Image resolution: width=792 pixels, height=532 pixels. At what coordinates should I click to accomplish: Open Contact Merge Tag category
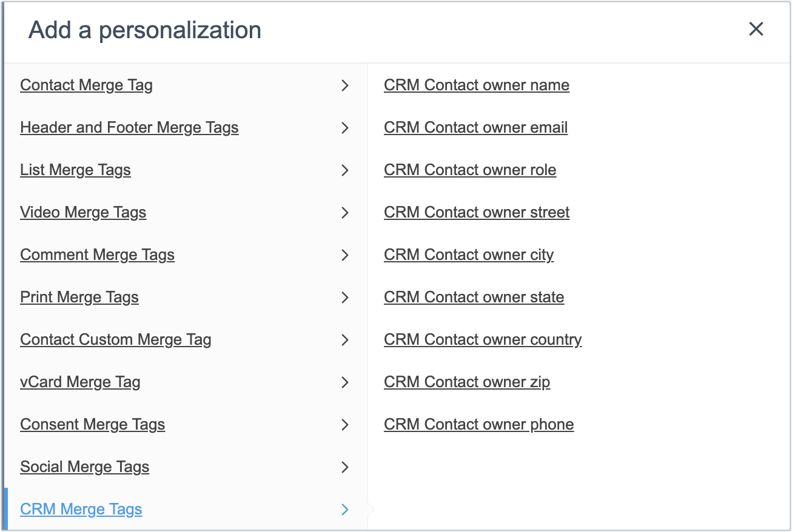click(x=86, y=85)
